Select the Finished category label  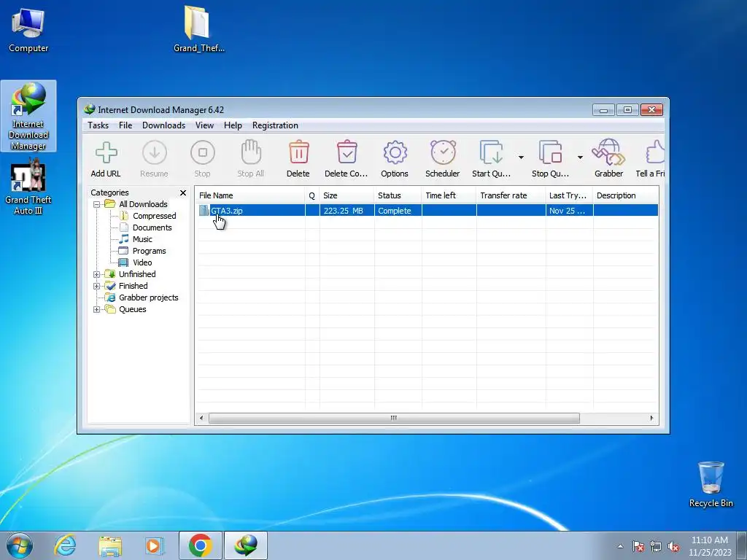[133, 286]
